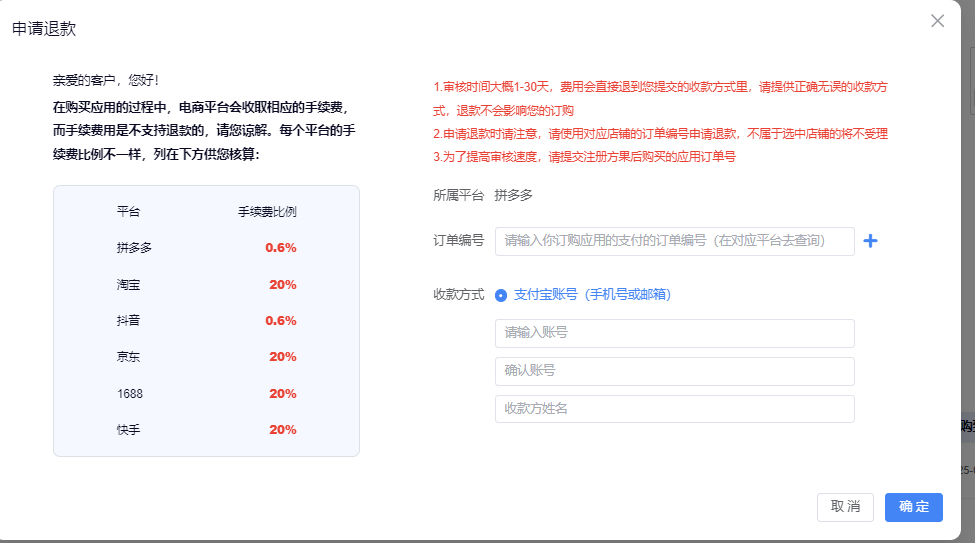Viewport: 975px width, 543px height.
Task: Click 京东 in the platform fee table
Action: (128, 357)
